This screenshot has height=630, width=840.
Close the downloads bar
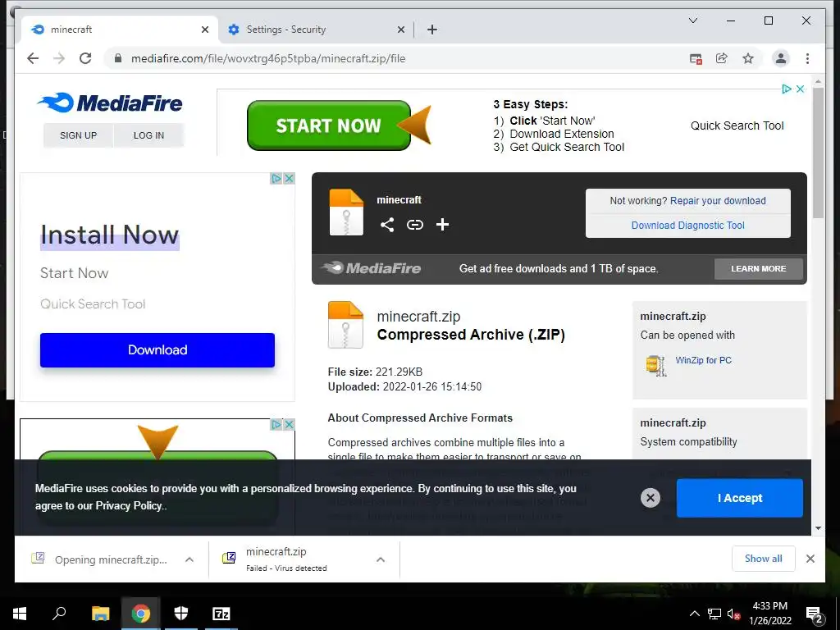(x=810, y=559)
